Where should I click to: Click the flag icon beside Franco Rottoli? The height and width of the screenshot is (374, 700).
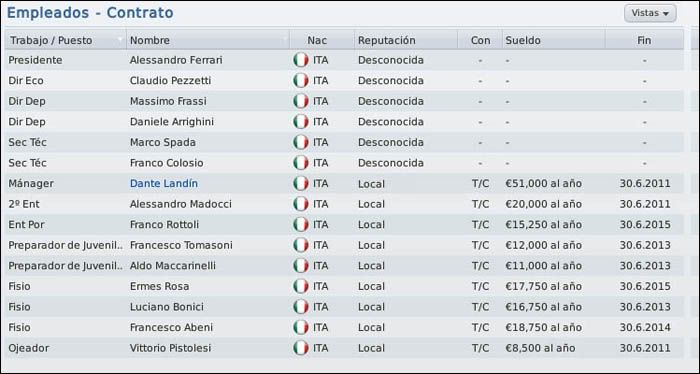pos(301,224)
